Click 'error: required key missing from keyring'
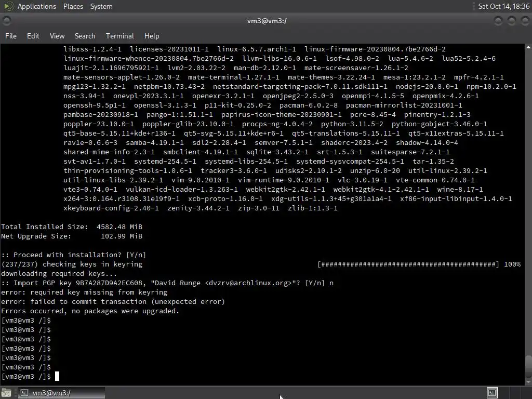 coord(84,292)
